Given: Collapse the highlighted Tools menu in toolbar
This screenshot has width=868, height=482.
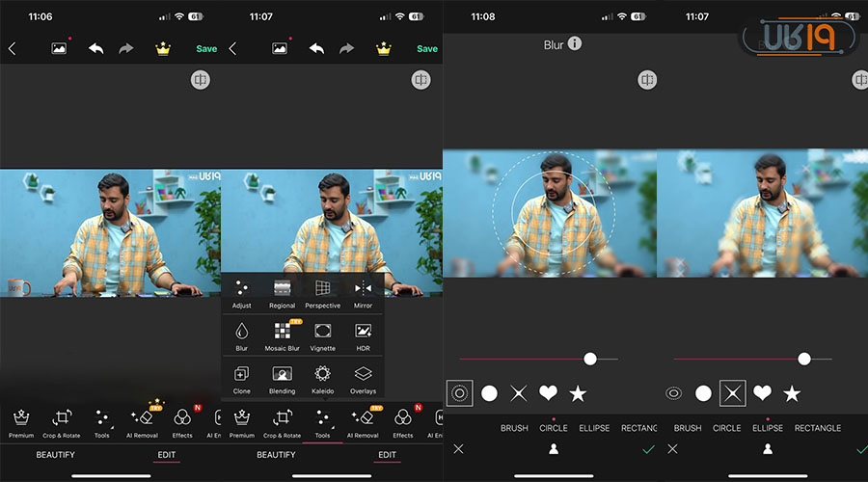Looking at the screenshot, I should [322, 421].
